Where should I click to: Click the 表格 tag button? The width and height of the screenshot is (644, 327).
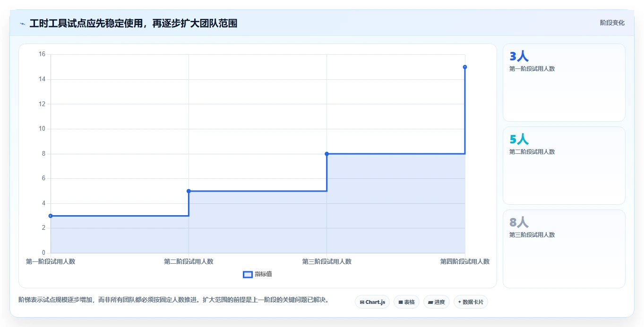pos(406,302)
